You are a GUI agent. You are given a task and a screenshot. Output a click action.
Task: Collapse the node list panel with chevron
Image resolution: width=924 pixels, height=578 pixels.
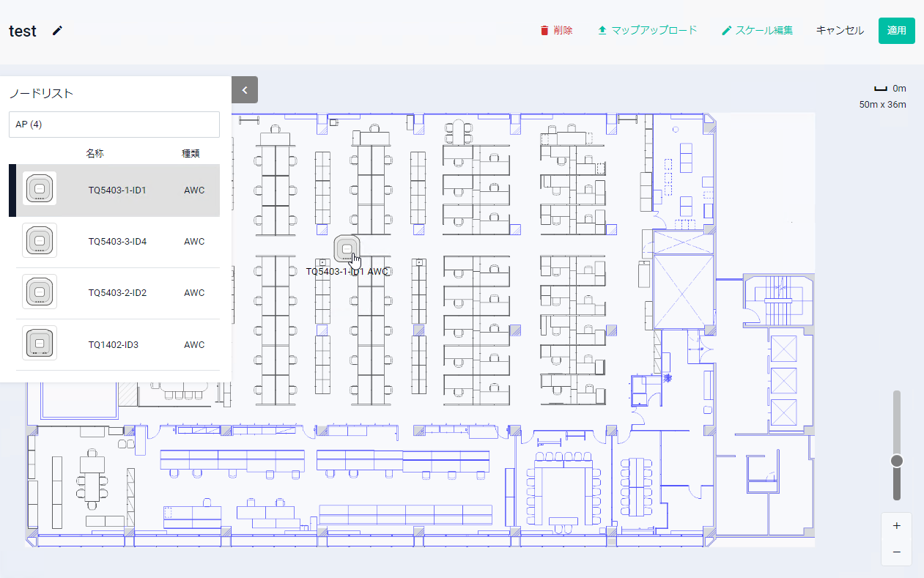click(245, 90)
